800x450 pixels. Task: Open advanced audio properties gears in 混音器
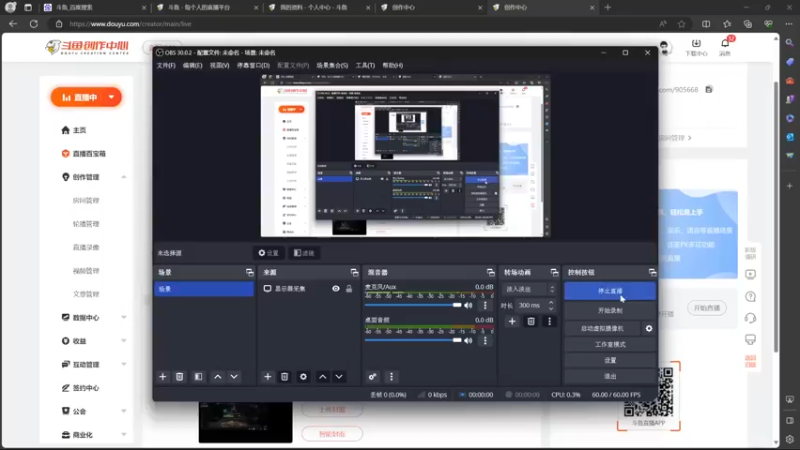(x=372, y=377)
